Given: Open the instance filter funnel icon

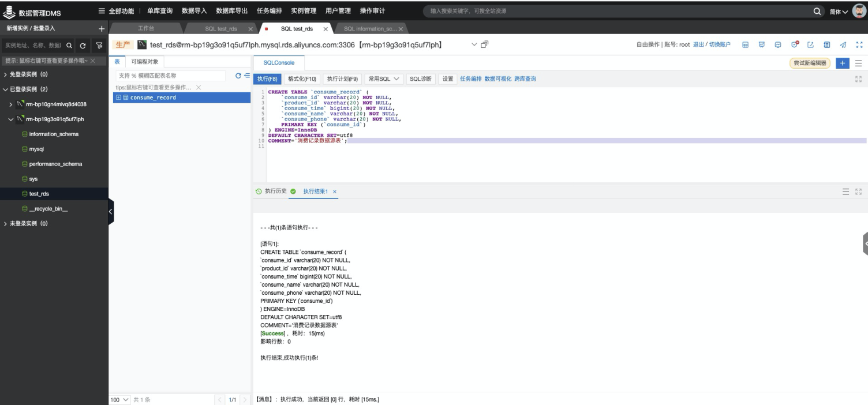Looking at the screenshot, I should coord(99,45).
